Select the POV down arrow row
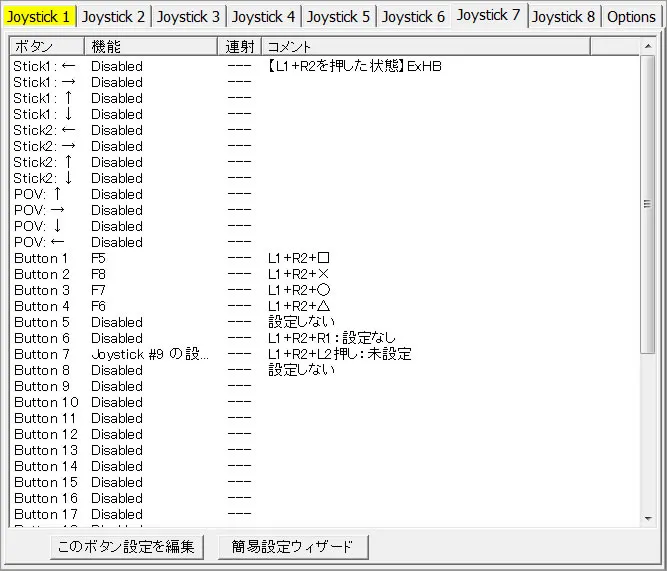This screenshot has width=667, height=571. 324,226
